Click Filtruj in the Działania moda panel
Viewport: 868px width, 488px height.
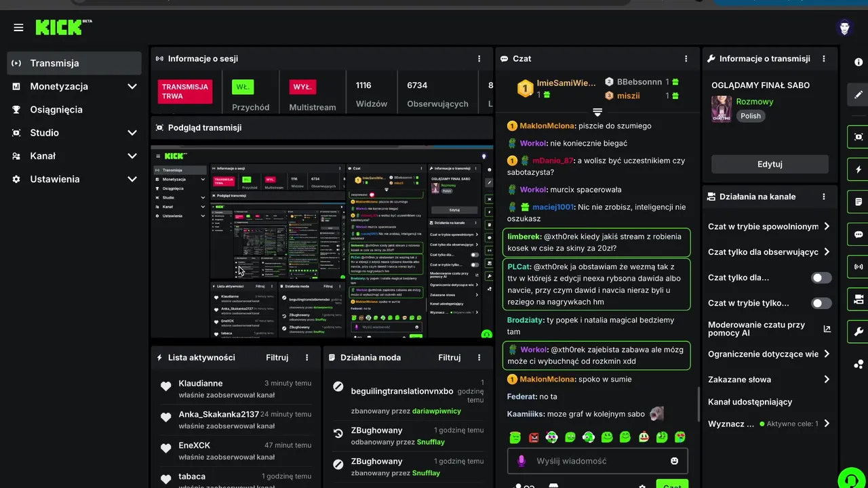pos(450,357)
